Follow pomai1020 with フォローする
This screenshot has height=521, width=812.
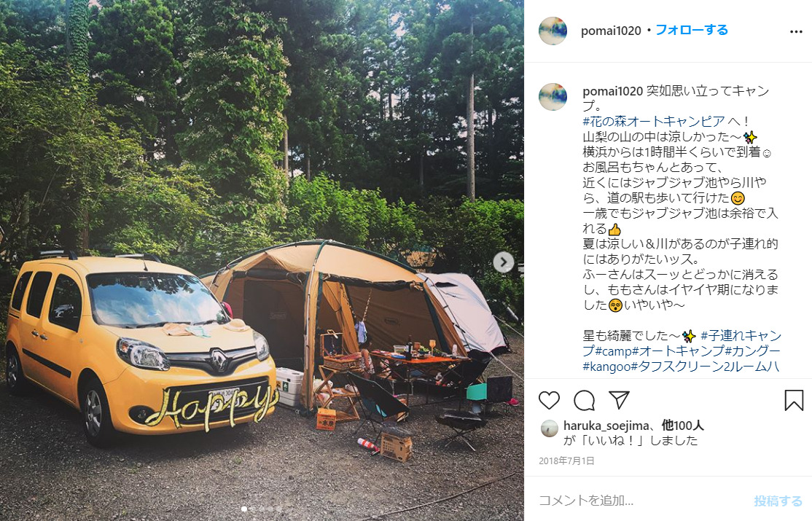[692, 30]
